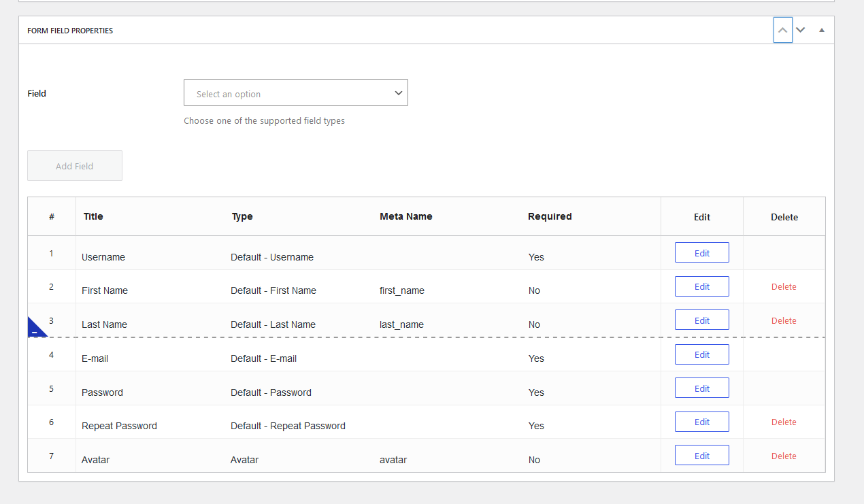The height and width of the screenshot is (504, 864).
Task: Click 'Default - E-mail' type cell
Action: pos(263,358)
